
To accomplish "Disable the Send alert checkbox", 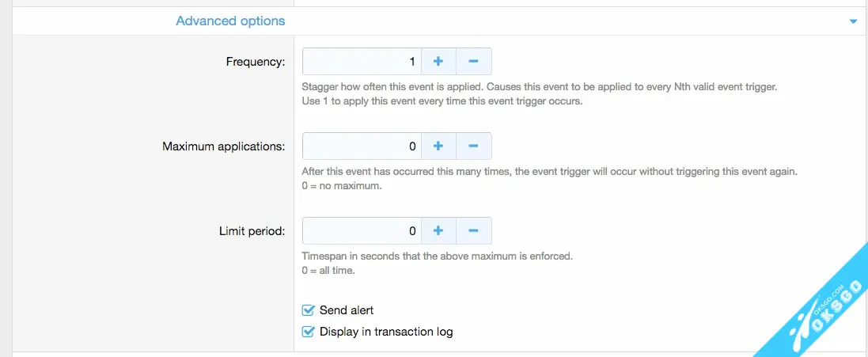I will 309,310.
